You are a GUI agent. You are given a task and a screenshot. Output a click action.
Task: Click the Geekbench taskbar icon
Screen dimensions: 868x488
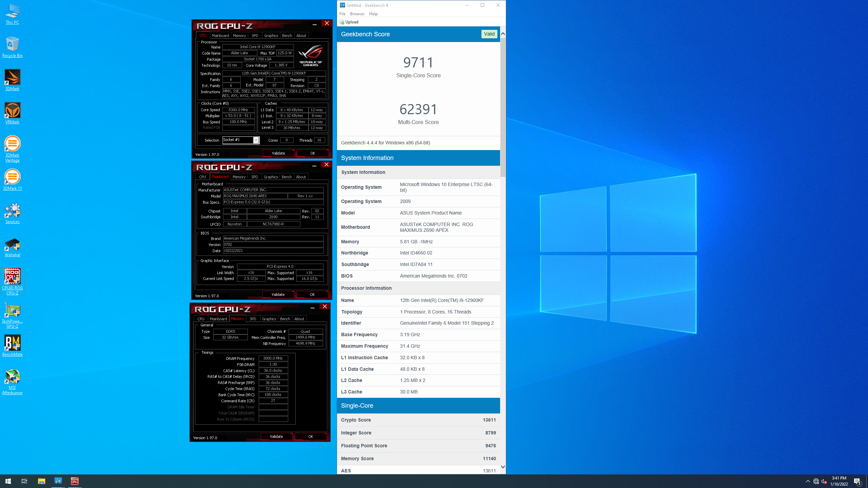(58, 481)
